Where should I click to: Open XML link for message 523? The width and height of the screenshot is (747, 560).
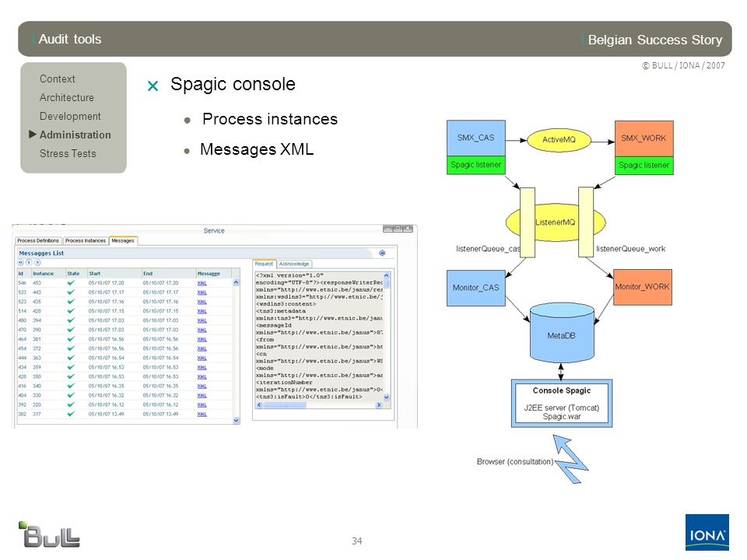202,302
